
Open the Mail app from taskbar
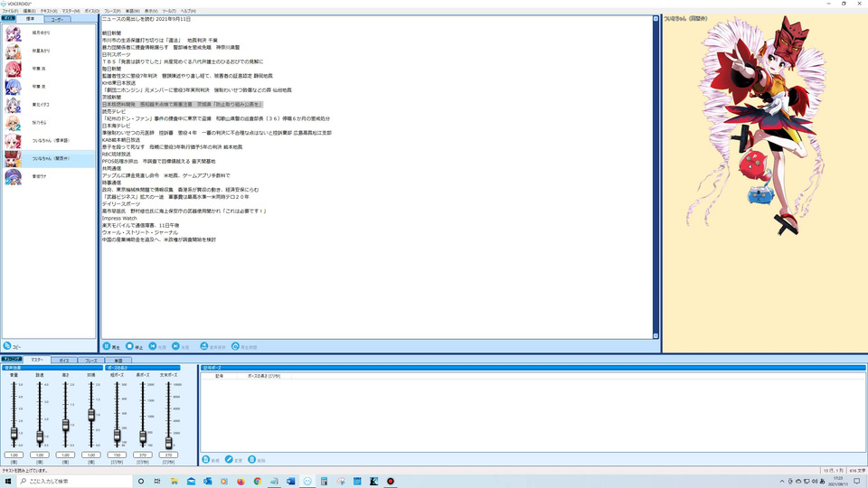[191, 482]
